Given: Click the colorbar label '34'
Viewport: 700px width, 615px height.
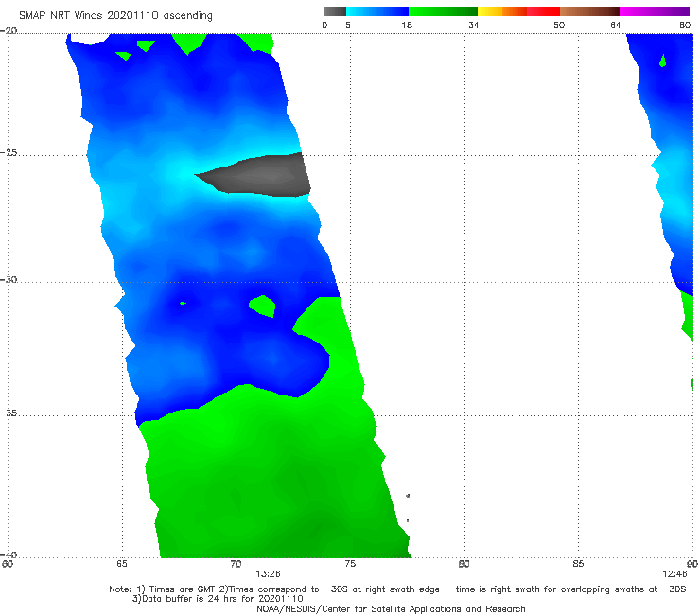Looking at the screenshot, I should pos(474,25).
